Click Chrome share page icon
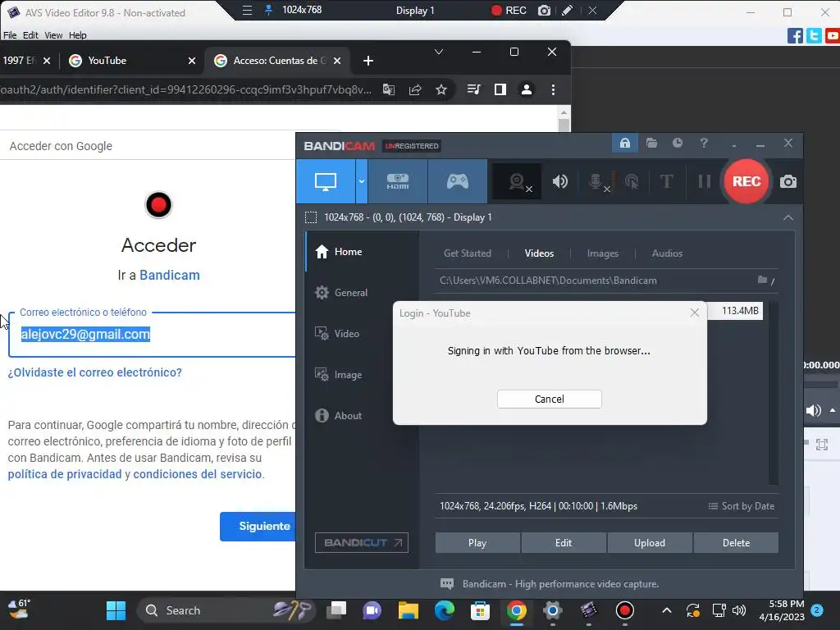This screenshot has width=840, height=630. [x=415, y=89]
